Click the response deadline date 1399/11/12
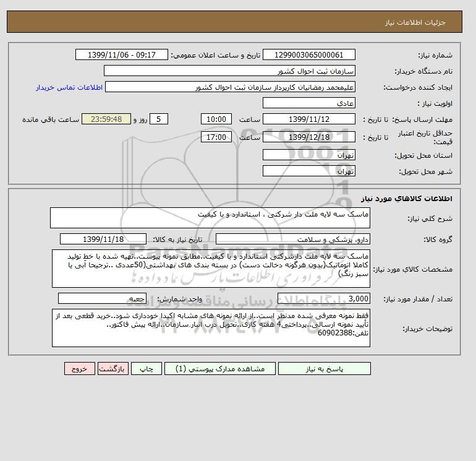 (308, 119)
